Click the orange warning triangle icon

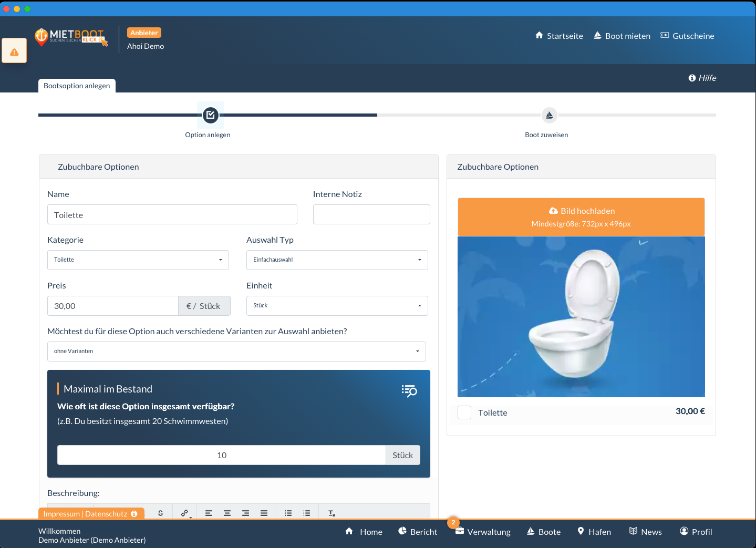[14, 51]
